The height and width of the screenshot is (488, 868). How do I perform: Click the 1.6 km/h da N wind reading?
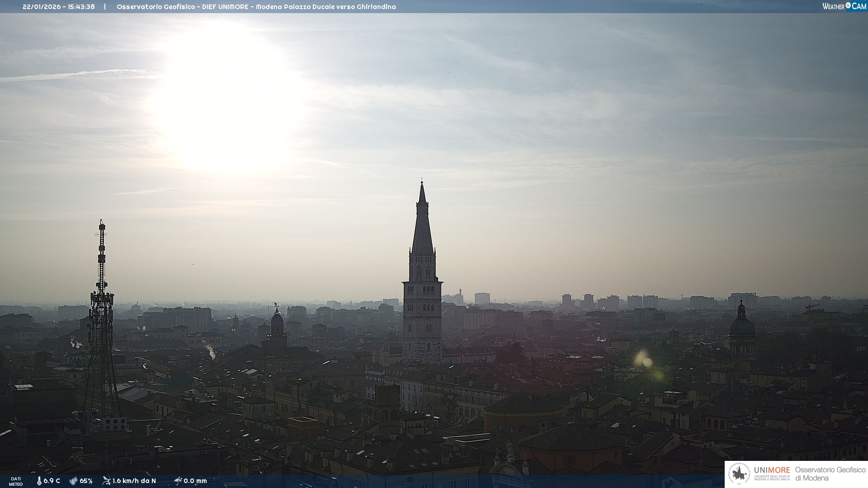click(x=134, y=481)
